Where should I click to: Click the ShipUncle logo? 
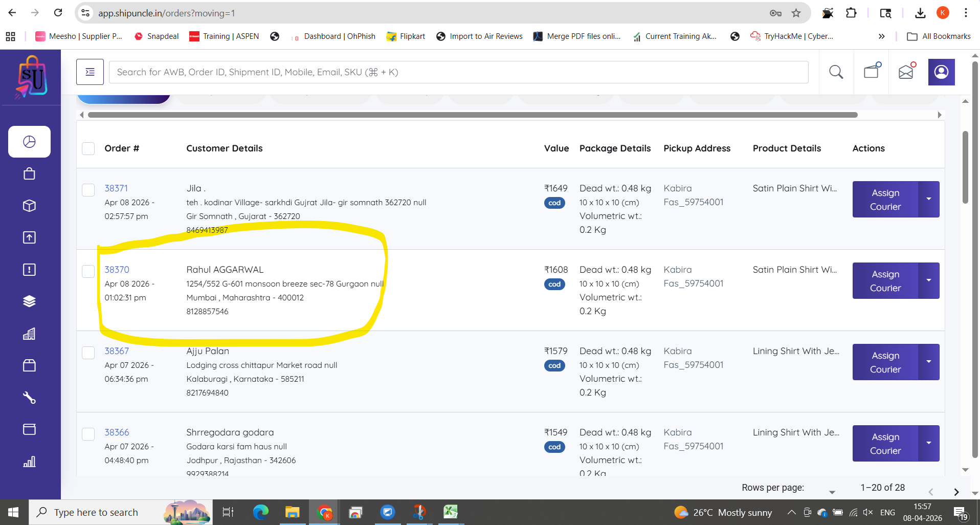click(x=32, y=77)
